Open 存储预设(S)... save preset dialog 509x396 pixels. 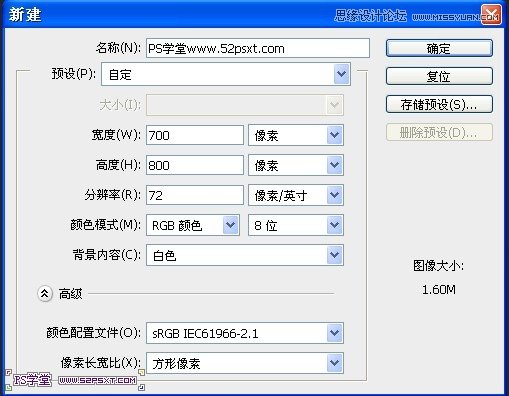point(439,104)
